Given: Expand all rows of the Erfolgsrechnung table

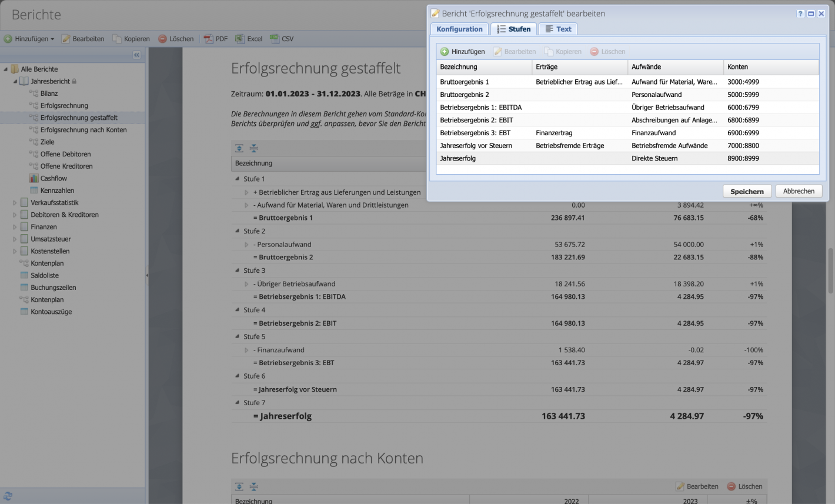Looking at the screenshot, I should tap(239, 148).
